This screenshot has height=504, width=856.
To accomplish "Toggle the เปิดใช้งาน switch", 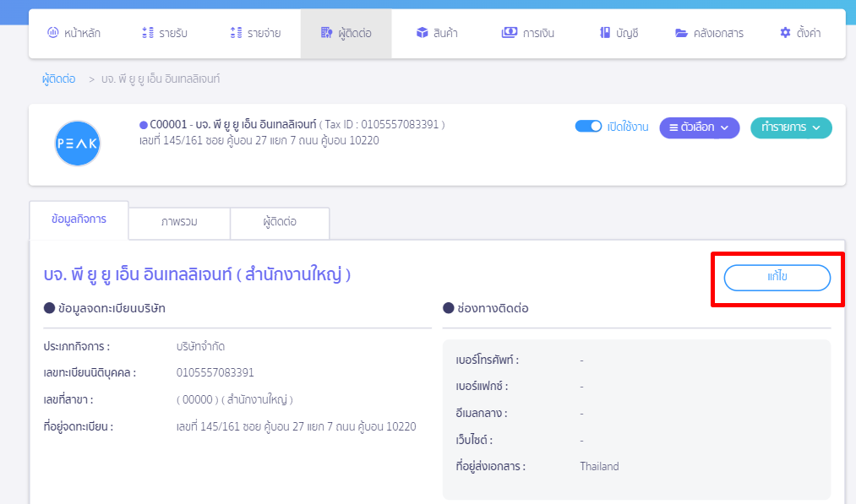I will 588,127.
